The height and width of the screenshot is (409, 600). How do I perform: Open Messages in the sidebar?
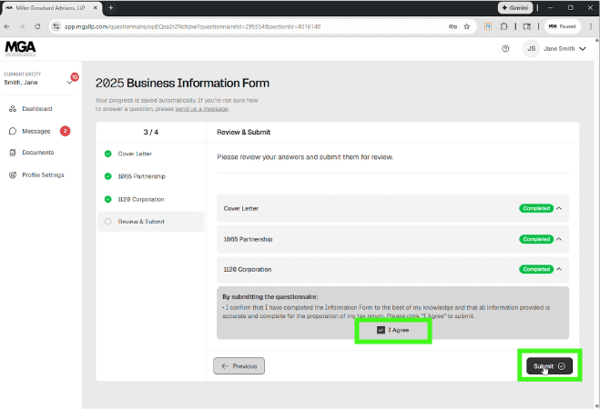pos(36,130)
